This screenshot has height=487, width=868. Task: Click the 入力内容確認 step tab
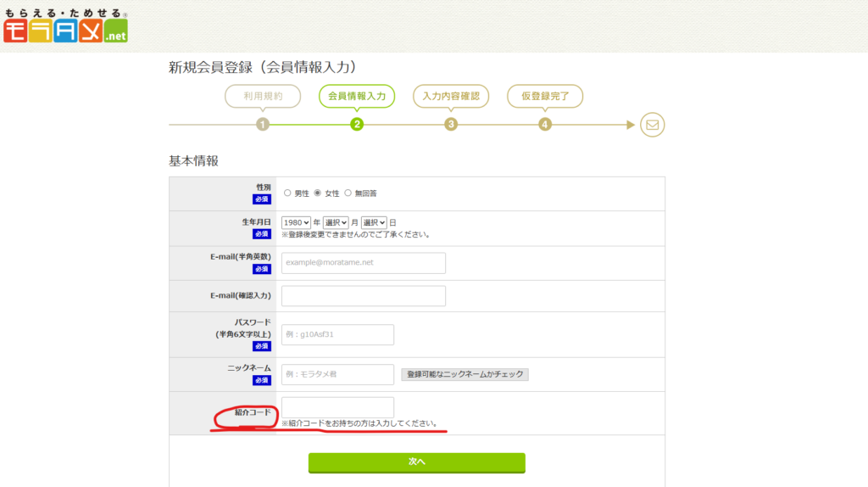(x=451, y=97)
